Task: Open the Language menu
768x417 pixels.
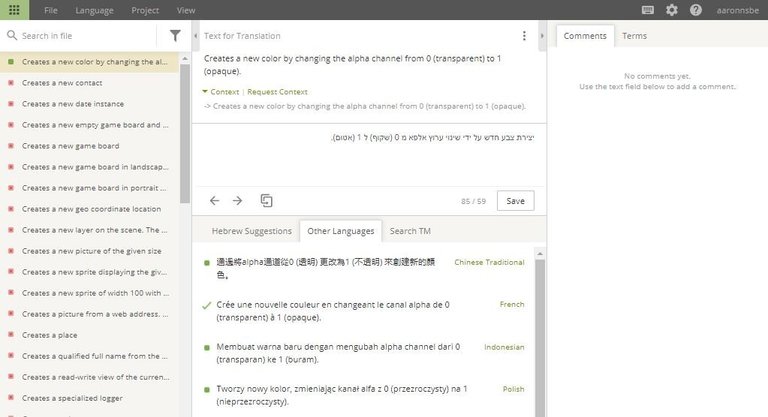Action: coord(94,10)
